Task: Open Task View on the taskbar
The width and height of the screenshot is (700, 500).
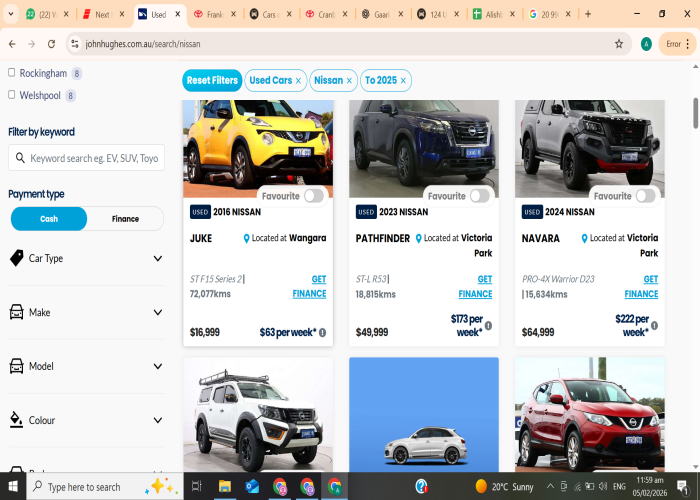Action: tap(196, 486)
